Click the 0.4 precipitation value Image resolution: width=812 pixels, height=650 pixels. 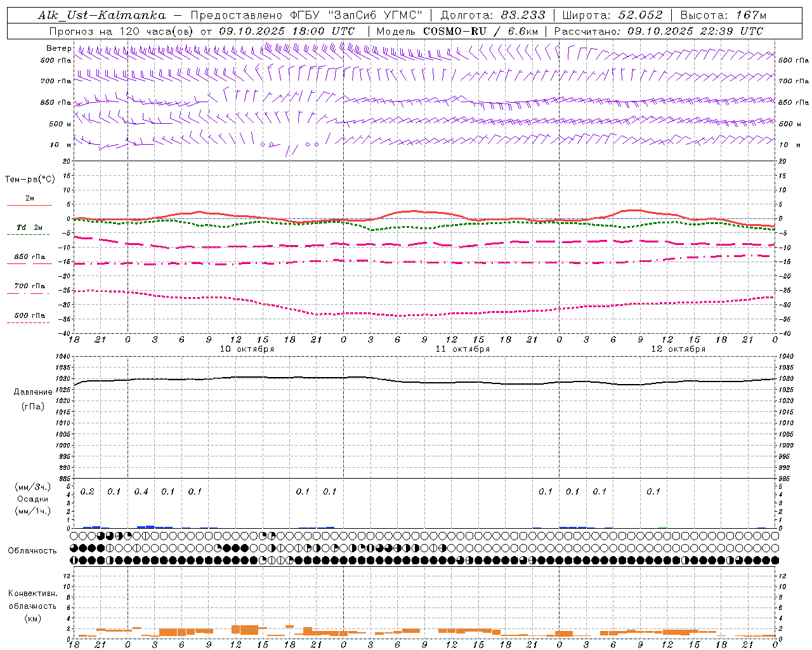pos(141,492)
